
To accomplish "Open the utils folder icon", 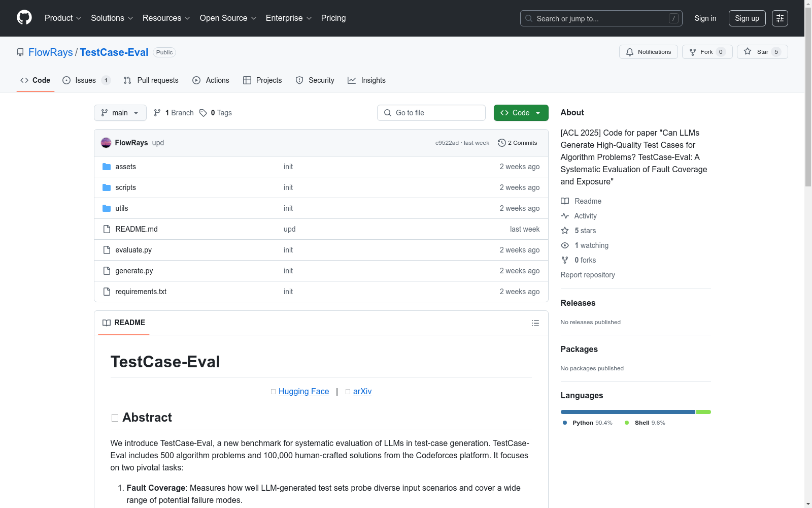I will point(107,208).
